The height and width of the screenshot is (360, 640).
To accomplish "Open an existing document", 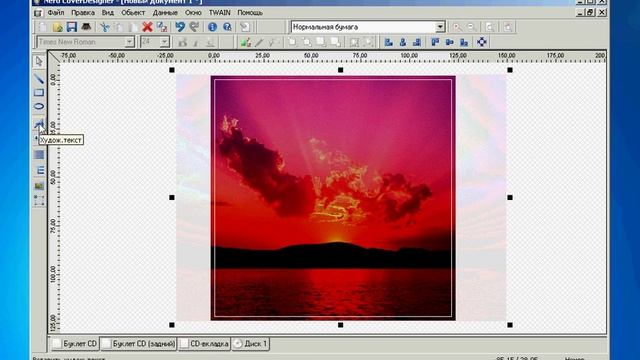I will pos(58,27).
